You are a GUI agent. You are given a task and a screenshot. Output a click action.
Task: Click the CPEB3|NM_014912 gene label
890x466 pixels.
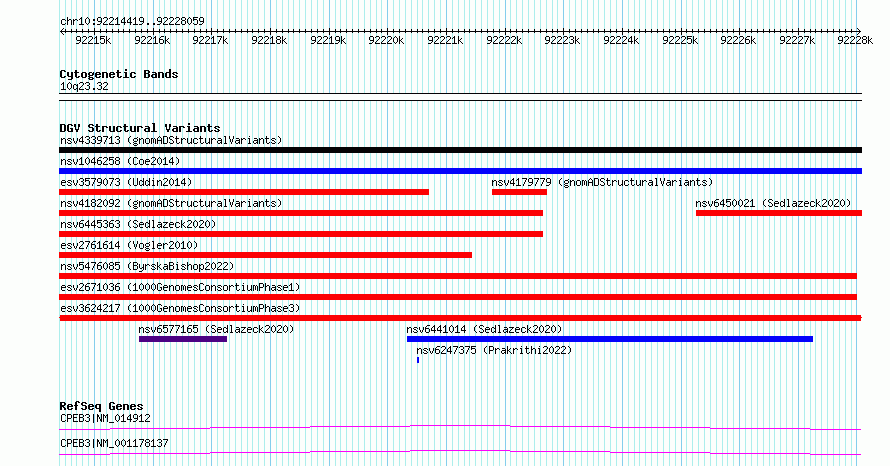tap(105, 418)
